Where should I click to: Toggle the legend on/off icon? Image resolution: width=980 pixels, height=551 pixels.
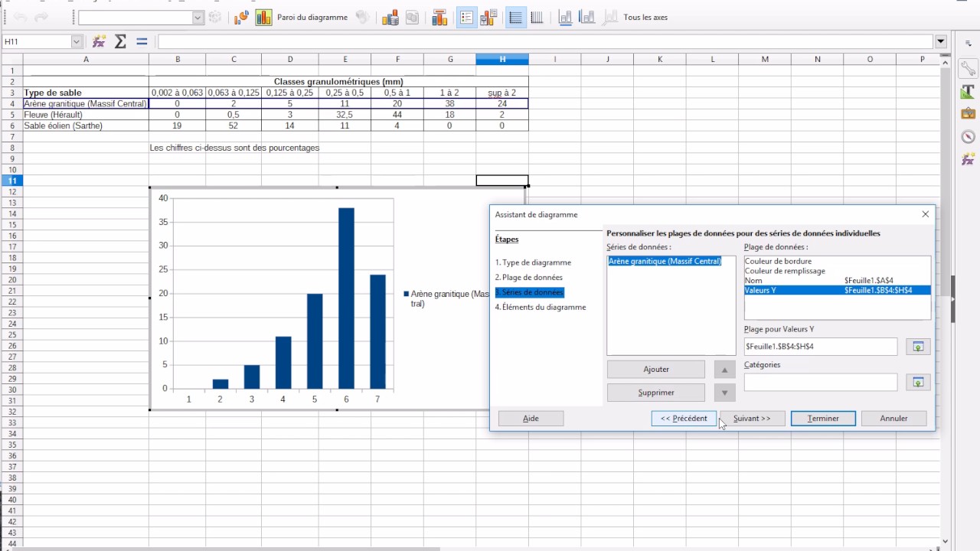(466, 18)
